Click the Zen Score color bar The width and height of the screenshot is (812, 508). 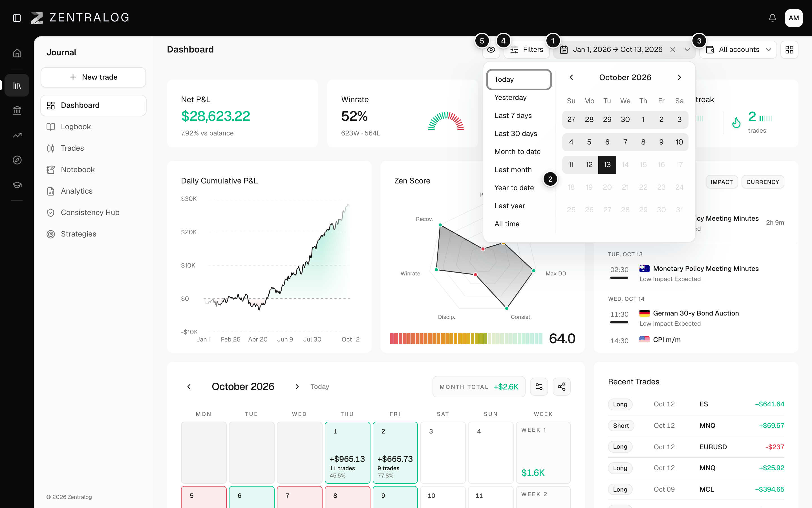click(x=466, y=339)
